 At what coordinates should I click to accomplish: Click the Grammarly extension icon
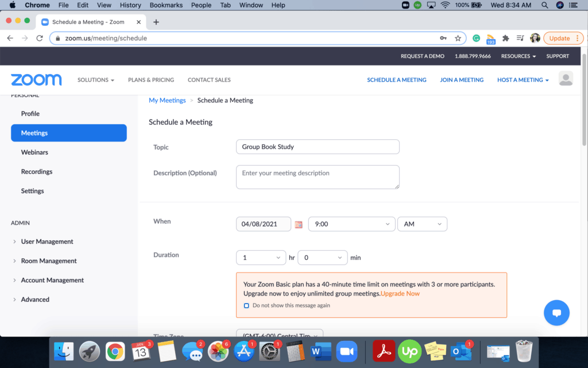point(476,38)
